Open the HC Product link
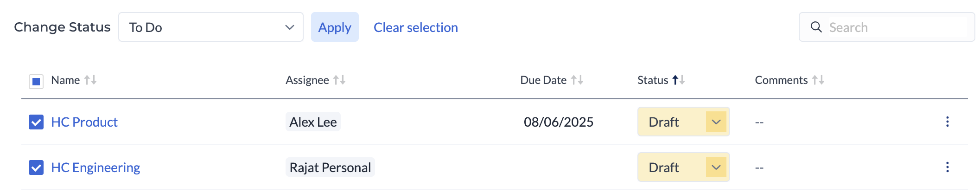 pyautogui.click(x=84, y=122)
